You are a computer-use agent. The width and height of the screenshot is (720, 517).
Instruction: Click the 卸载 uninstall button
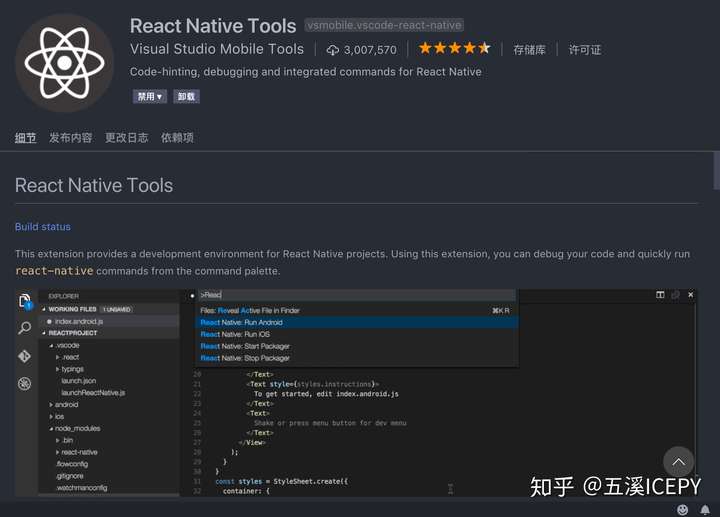(186, 96)
